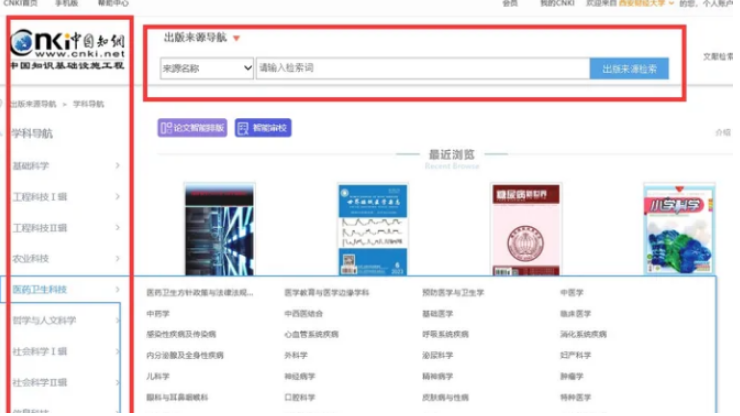Open the red and white journal cover
Viewport: 740px width, 416px height.
click(526, 228)
